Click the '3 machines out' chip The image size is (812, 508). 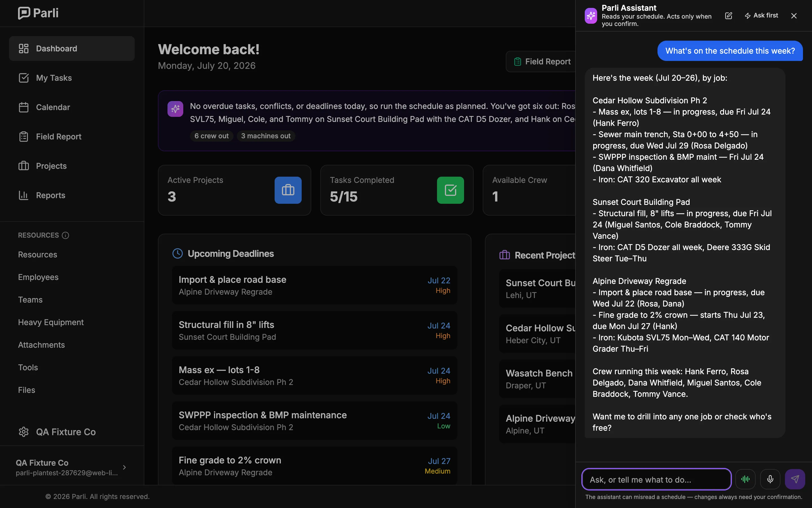point(266,136)
